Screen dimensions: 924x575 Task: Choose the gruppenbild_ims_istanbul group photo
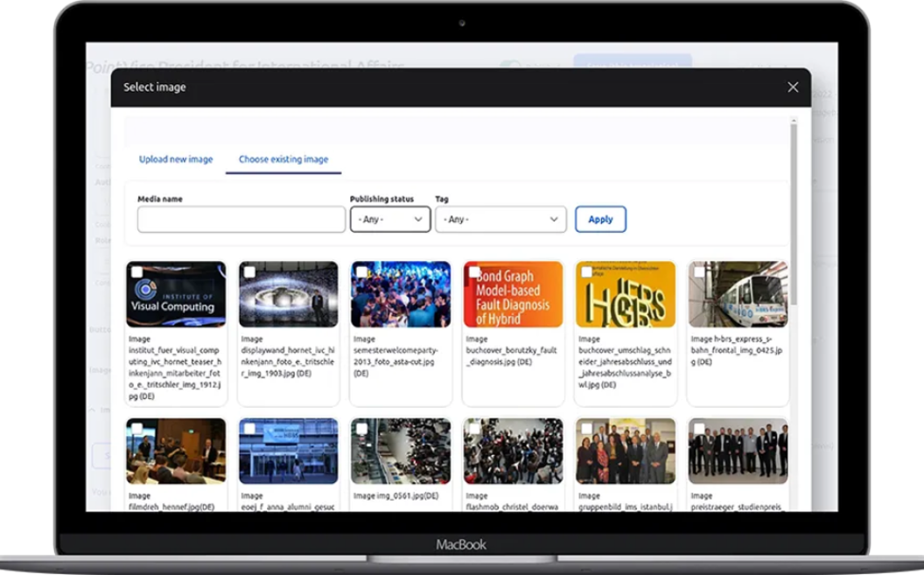(626, 452)
